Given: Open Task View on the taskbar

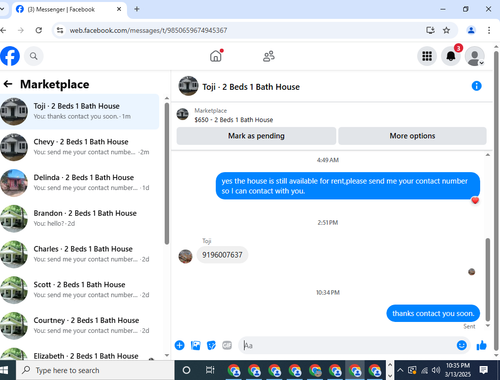Looking at the screenshot, I should click(x=210, y=370).
